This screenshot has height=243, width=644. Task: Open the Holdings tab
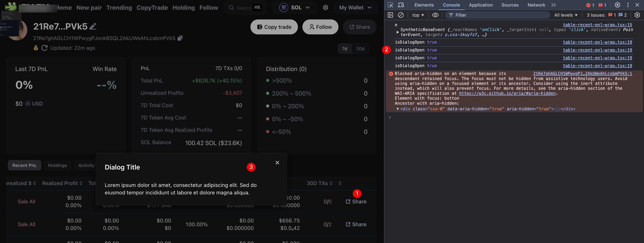pos(58,165)
